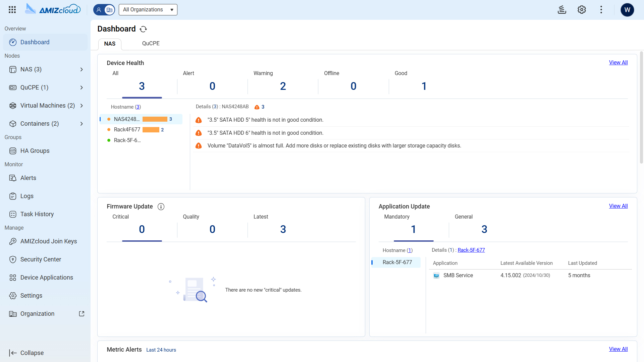The height and width of the screenshot is (362, 644).
Task: Open Organization external link icon
Action: point(82,314)
